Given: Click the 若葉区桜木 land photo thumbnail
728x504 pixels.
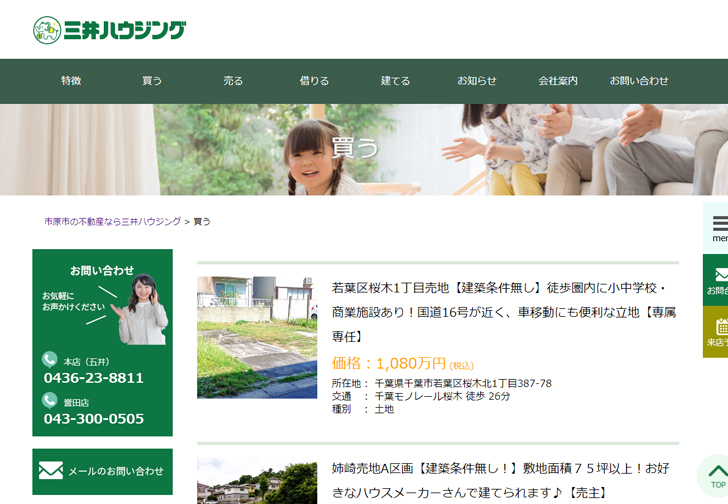Looking at the screenshot, I should [257, 337].
